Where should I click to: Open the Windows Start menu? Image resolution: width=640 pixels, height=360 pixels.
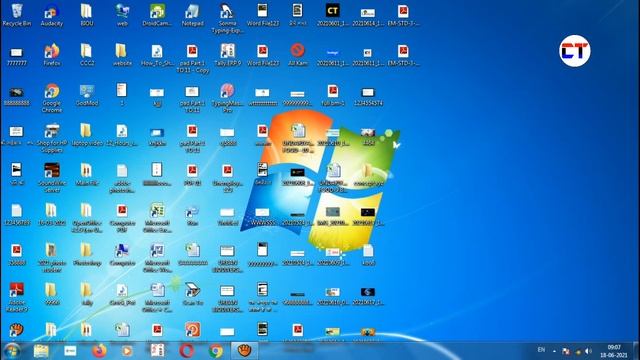[x=12, y=351]
